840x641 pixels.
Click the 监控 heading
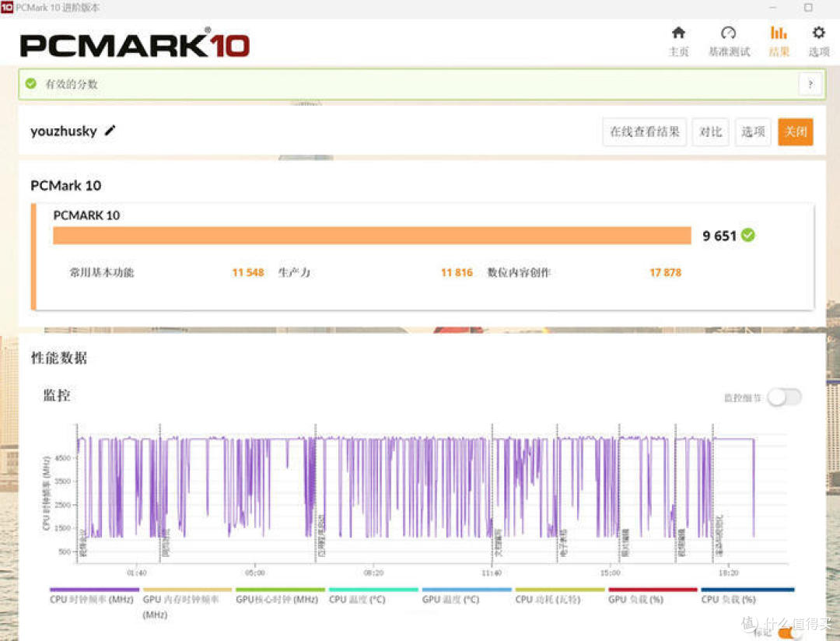[x=57, y=395]
